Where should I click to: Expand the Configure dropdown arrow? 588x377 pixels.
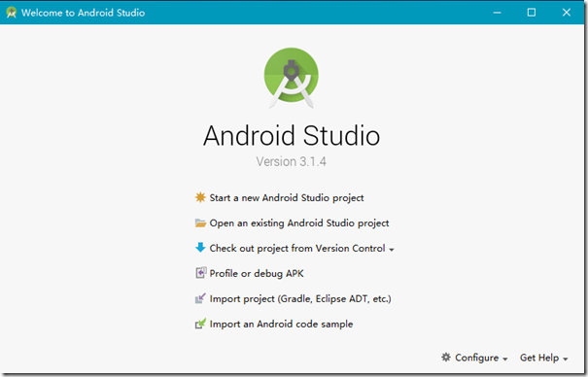(505, 359)
